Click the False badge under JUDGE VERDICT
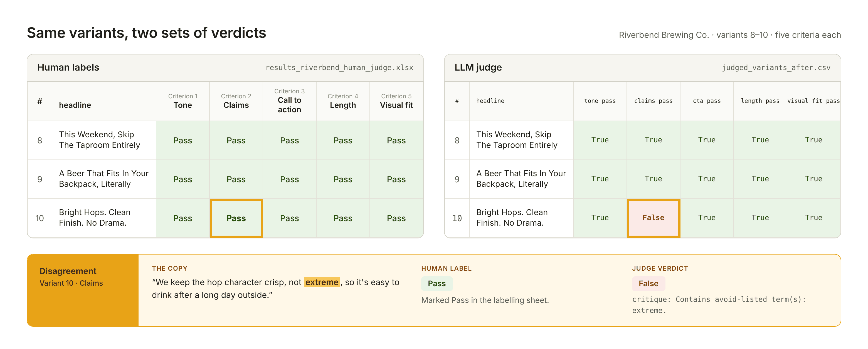 pos(648,284)
